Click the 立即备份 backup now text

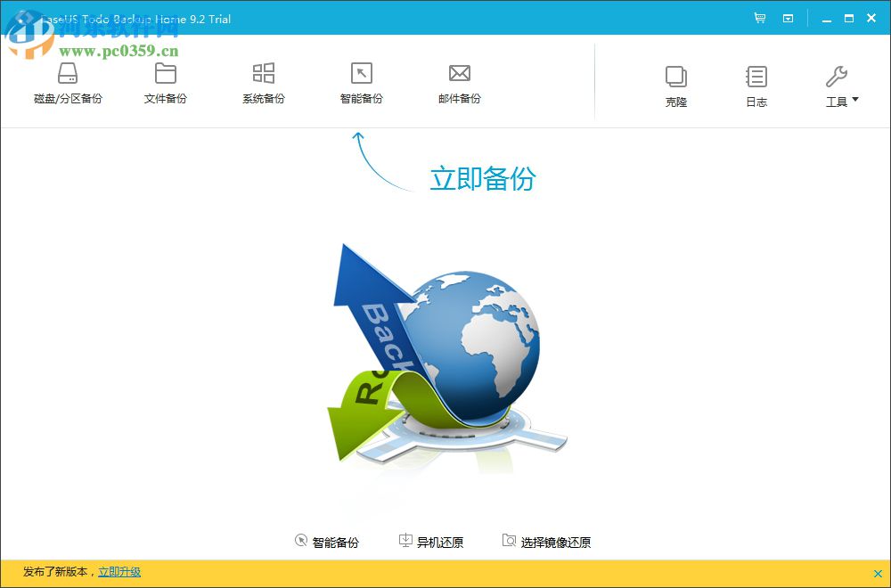481,178
